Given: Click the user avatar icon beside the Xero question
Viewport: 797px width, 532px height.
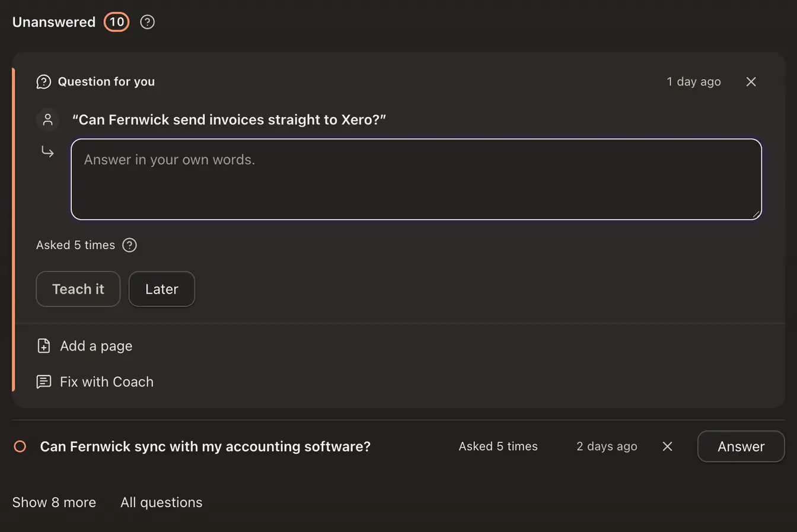Looking at the screenshot, I should (x=48, y=120).
